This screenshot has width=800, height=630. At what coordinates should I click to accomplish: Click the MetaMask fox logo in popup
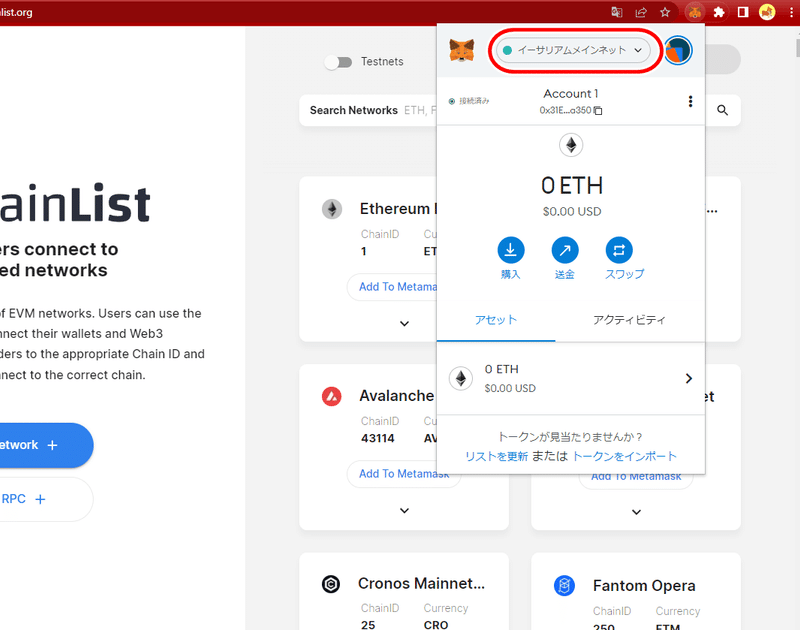tap(462, 50)
